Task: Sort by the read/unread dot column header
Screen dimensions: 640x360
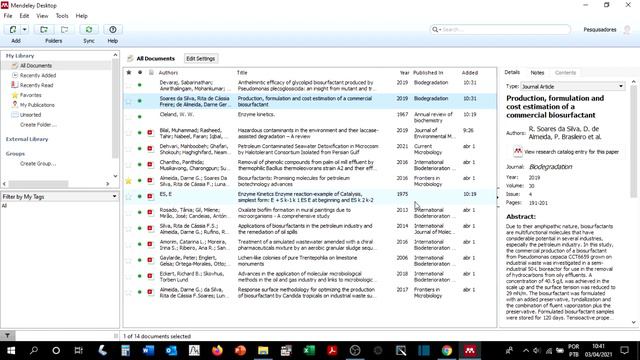Action: tap(140, 72)
